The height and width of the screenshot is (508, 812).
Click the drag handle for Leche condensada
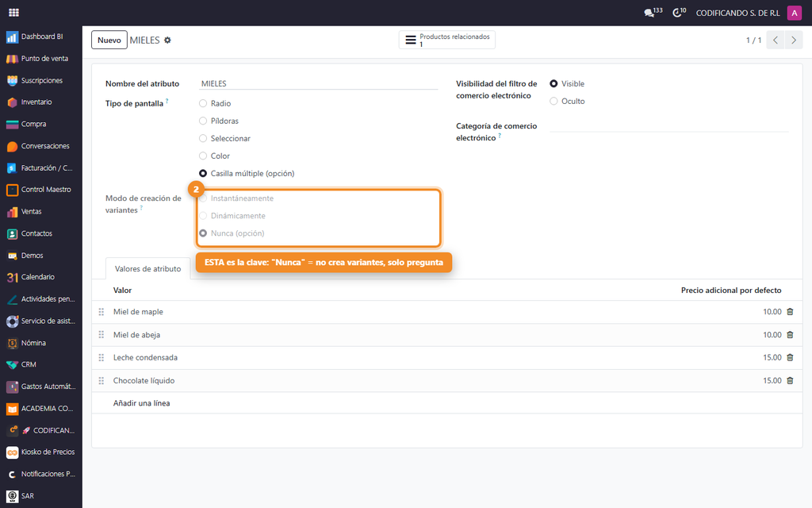coord(101,358)
